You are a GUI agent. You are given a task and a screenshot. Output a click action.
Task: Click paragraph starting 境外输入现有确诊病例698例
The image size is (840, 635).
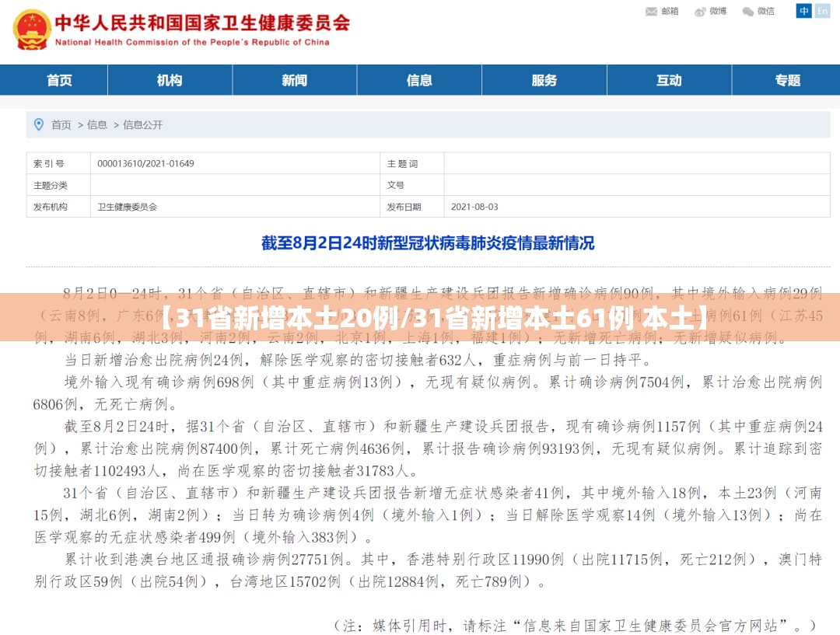point(428,393)
